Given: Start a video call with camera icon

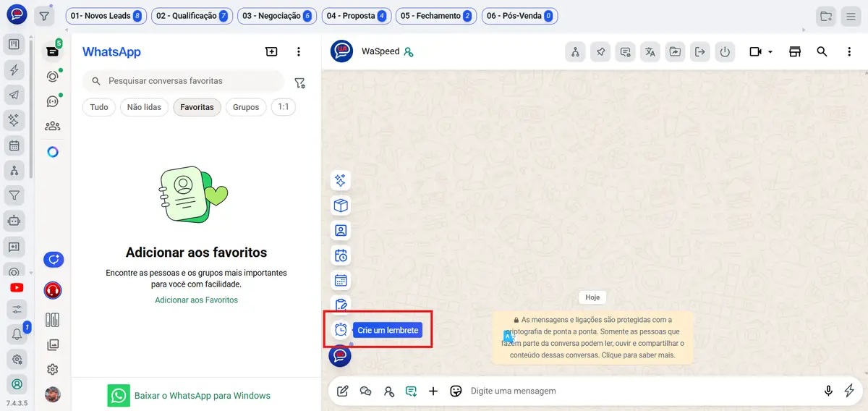Looking at the screenshot, I should click(756, 52).
